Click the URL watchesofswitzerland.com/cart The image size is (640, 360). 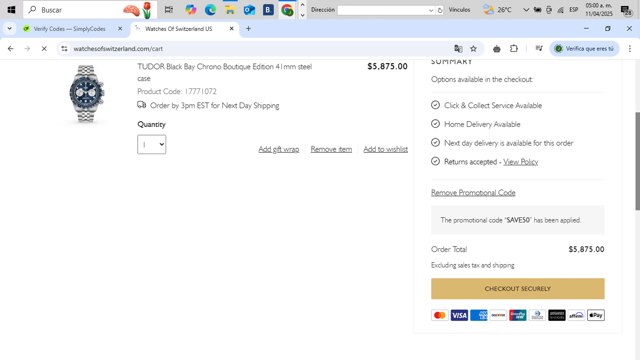tap(118, 49)
